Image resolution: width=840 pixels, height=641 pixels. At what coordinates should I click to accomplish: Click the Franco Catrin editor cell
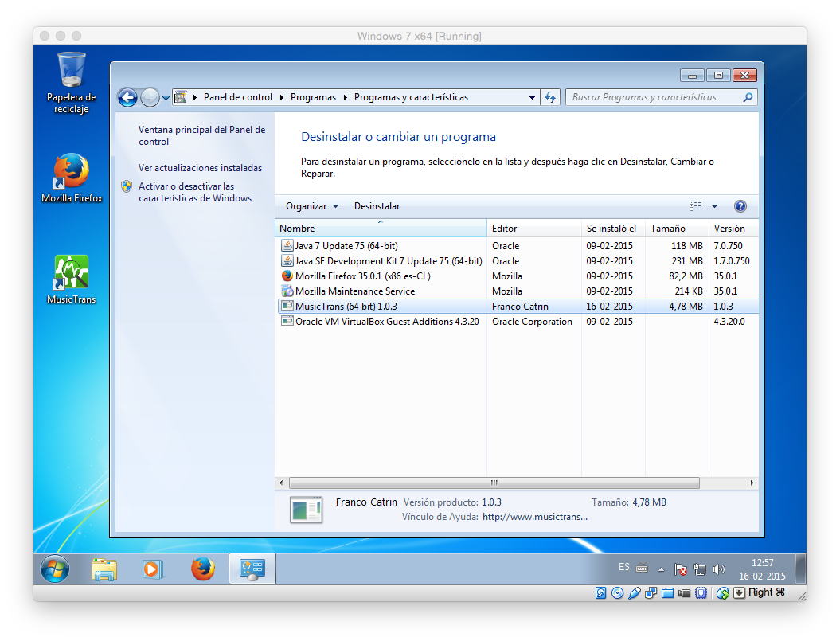point(520,307)
